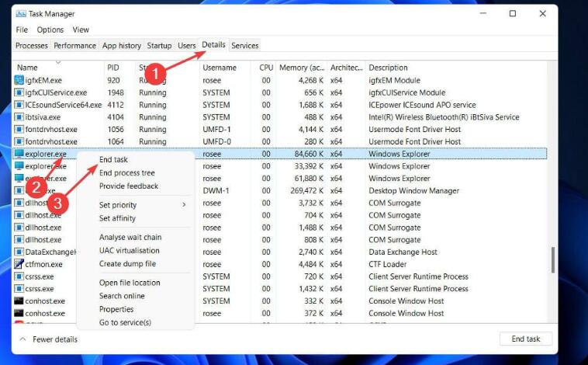Click the vertical scrollbar thumb of the process list
588x365 pixels.
pos(553,260)
